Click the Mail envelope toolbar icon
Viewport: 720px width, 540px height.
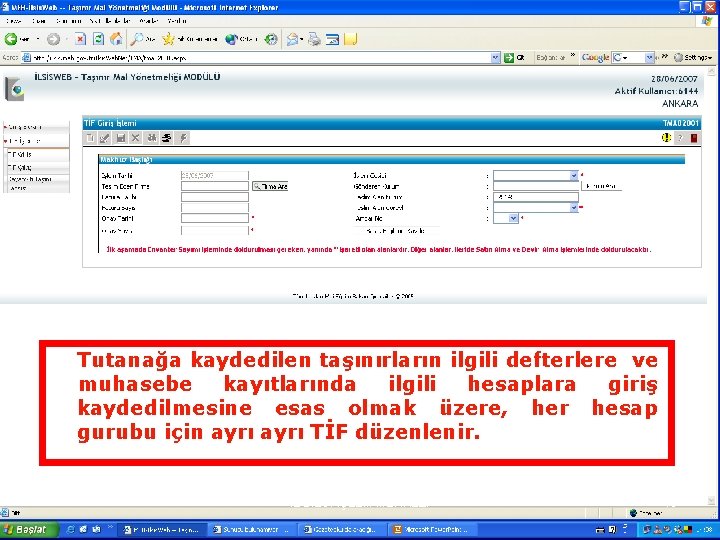point(292,39)
